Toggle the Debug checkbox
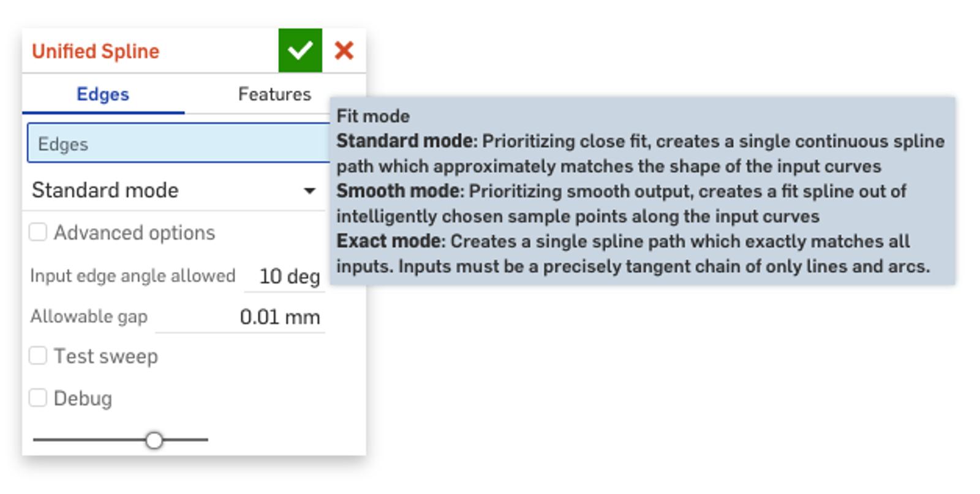The width and height of the screenshot is (980, 494). click(x=38, y=398)
